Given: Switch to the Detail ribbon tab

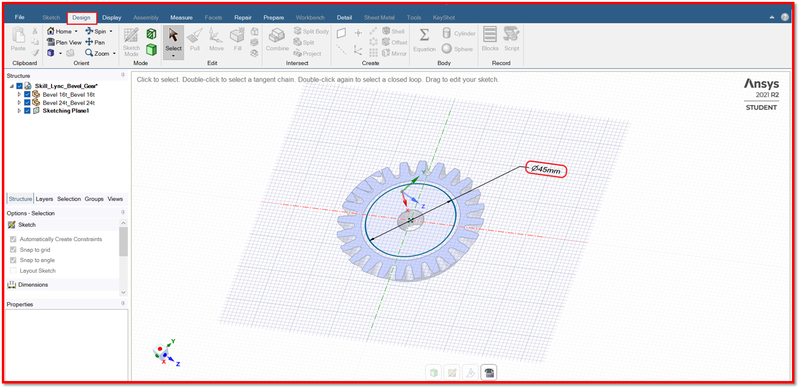Looking at the screenshot, I should pos(344,17).
